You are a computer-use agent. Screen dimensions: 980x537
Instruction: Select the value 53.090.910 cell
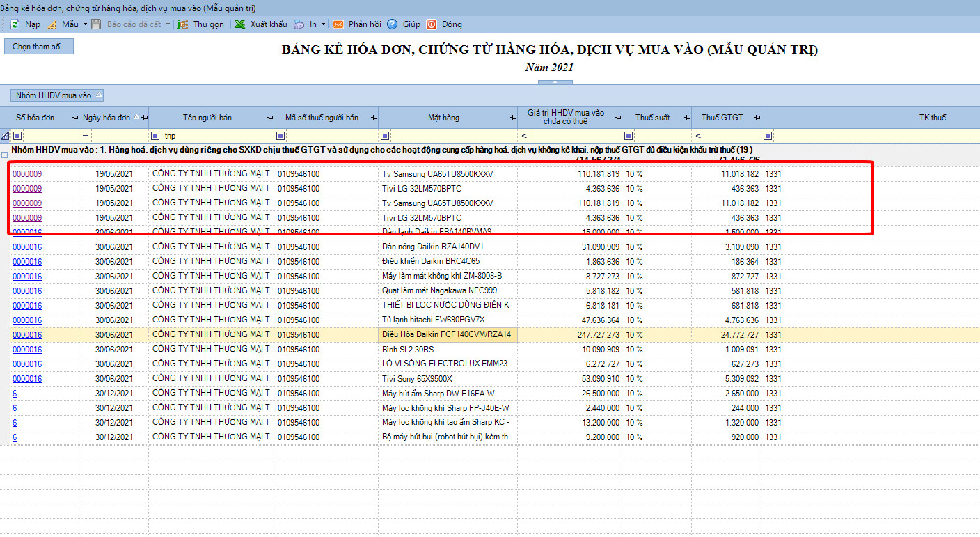coord(570,379)
